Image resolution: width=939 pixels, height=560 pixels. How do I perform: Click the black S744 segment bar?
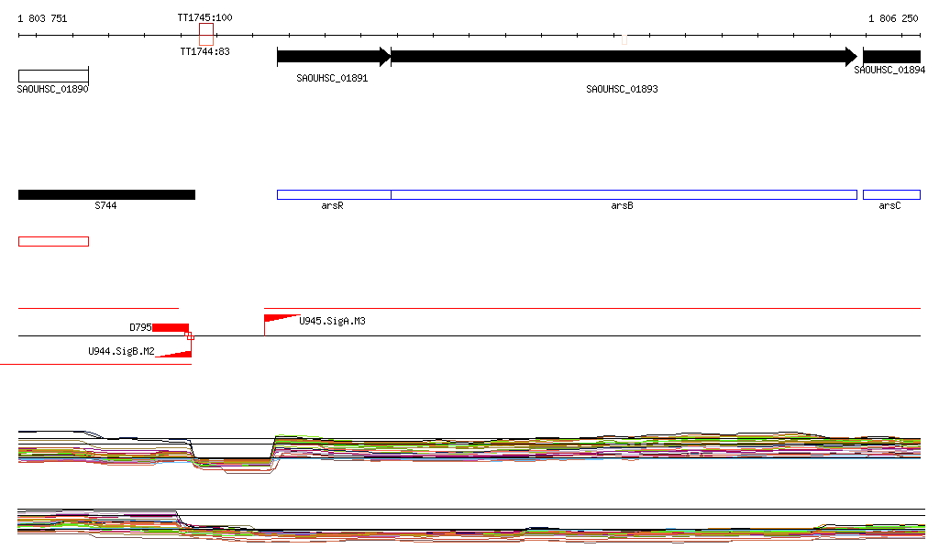pyautogui.click(x=106, y=194)
